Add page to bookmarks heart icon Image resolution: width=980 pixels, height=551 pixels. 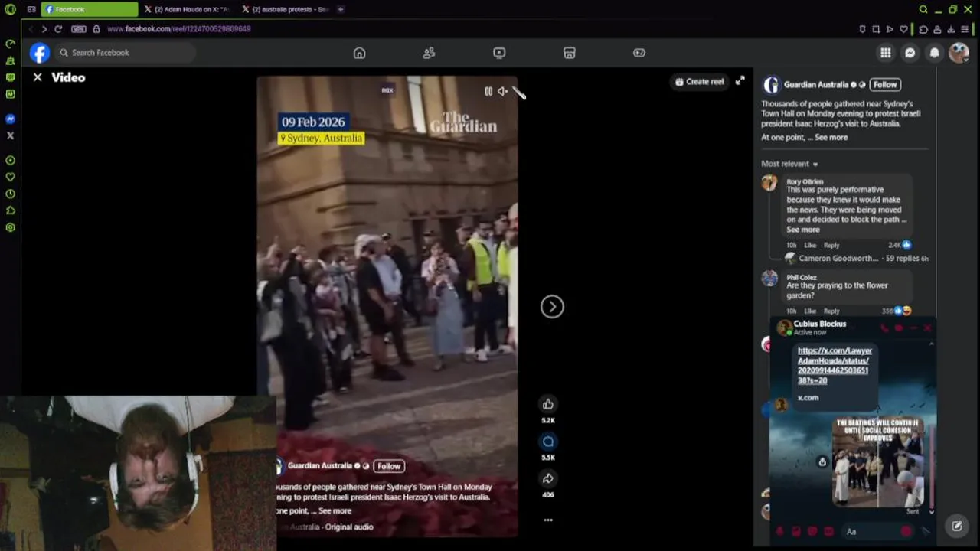[903, 29]
